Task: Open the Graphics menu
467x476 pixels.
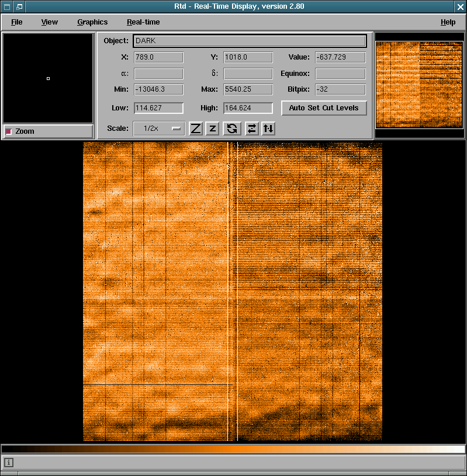Action: 92,22
